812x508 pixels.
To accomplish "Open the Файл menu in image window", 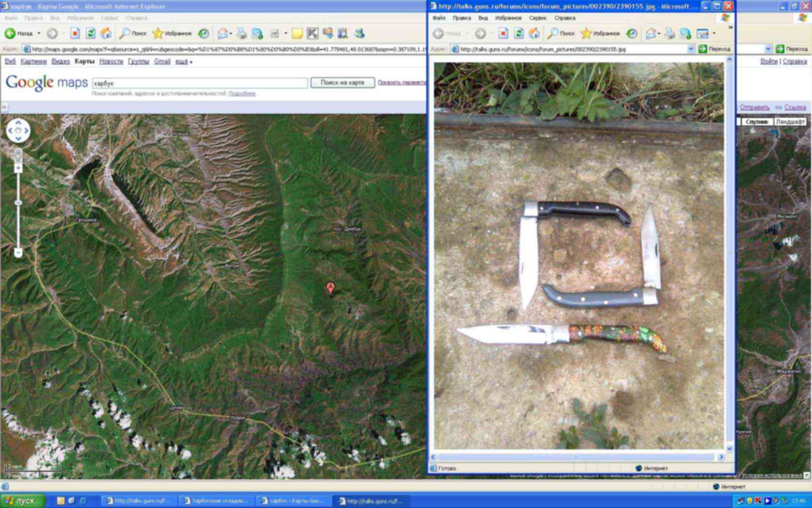I will click(439, 18).
